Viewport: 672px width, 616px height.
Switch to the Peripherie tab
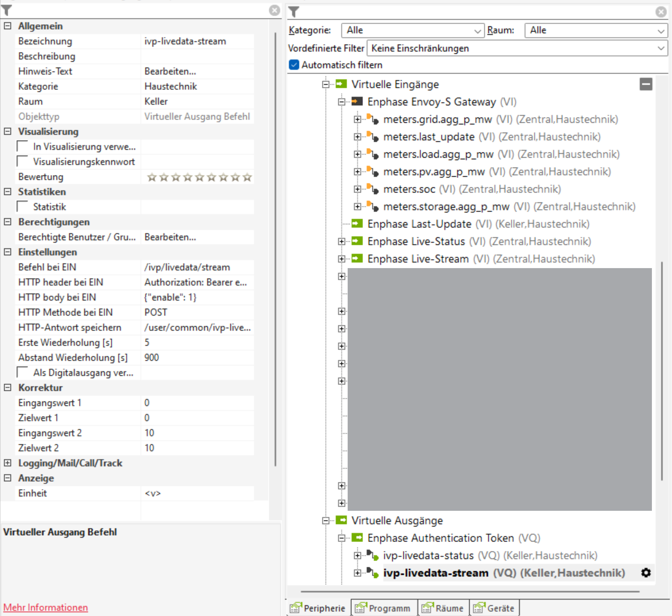click(318, 608)
